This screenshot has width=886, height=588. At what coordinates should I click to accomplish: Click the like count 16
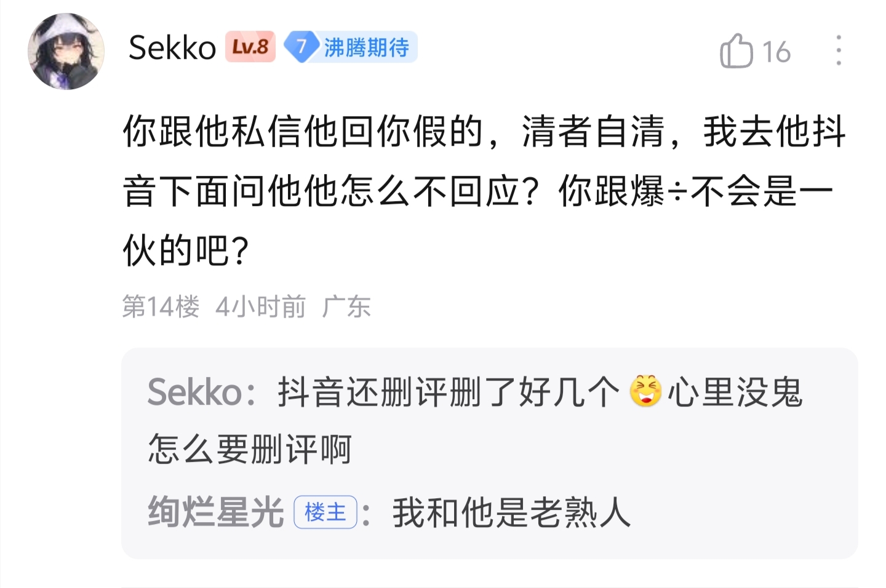tap(776, 52)
